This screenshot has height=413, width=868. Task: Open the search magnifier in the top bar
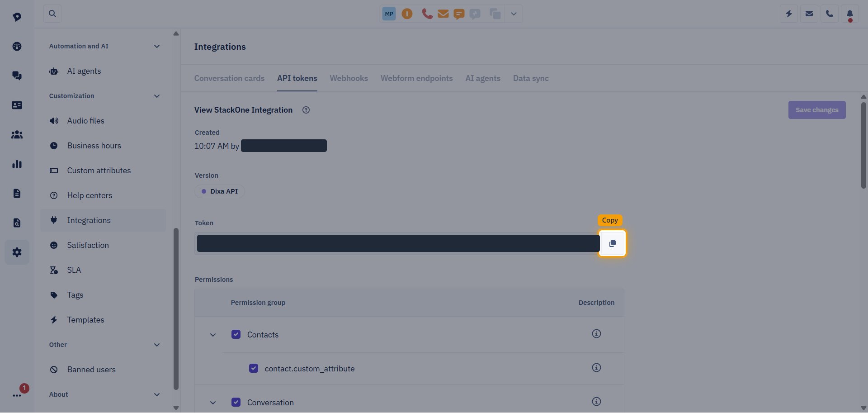[52, 14]
